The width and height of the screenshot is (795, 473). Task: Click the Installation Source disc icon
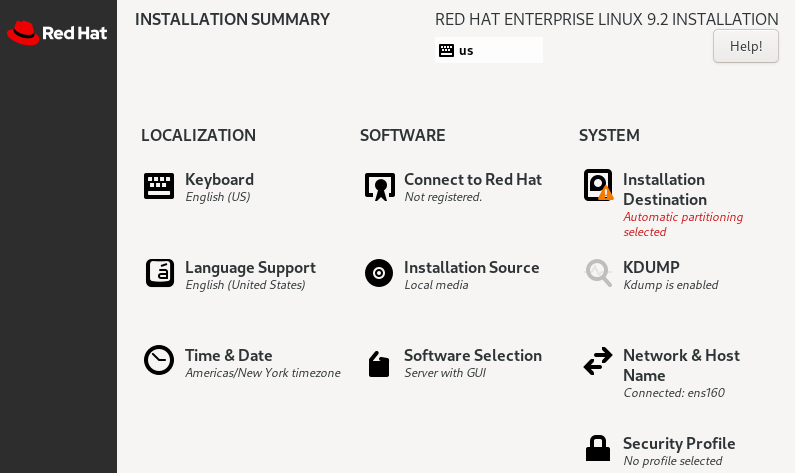tap(379, 273)
